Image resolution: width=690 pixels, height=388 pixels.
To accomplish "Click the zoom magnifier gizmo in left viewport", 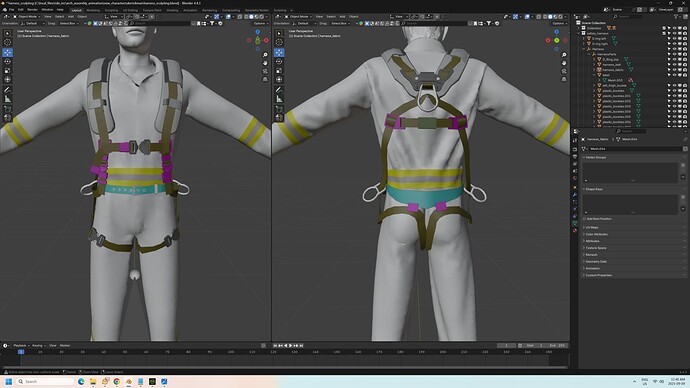I will pyautogui.click(x=265, y=55).
